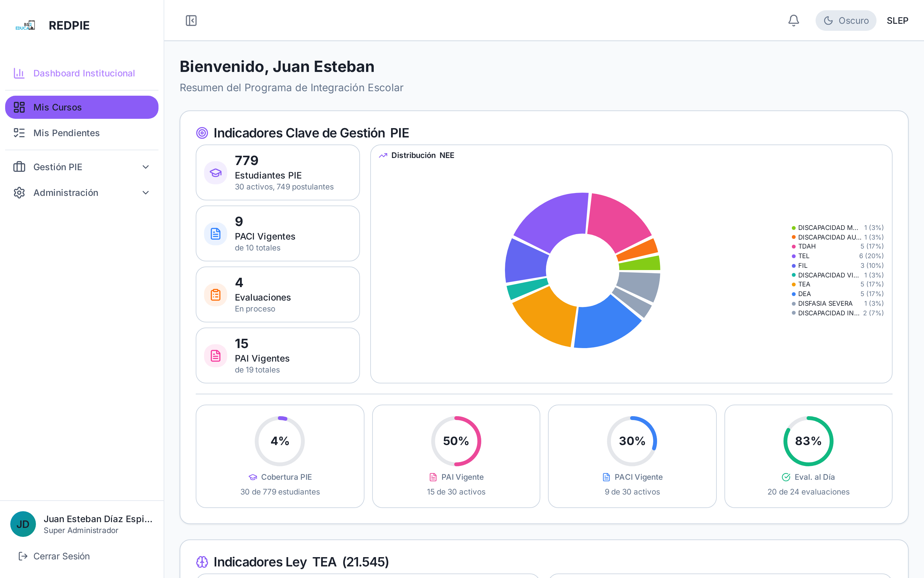Click the DISFASIA SEVERA legend entry
924x578 pixels.
(837, 303)
